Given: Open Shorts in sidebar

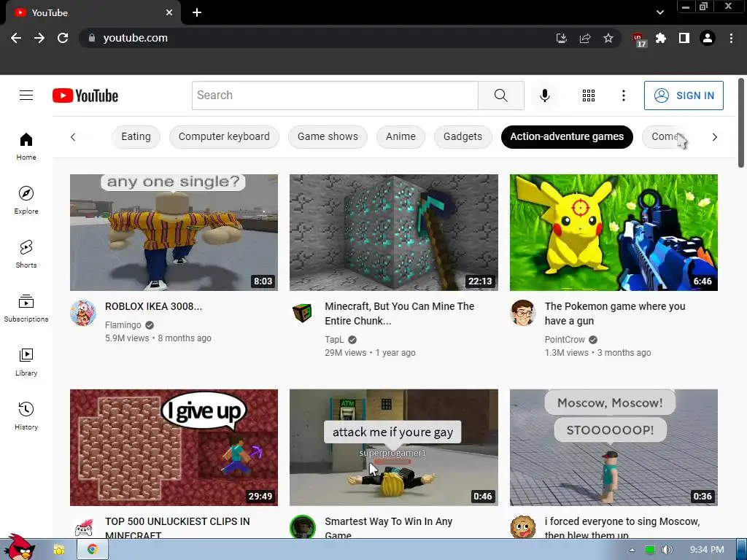Looking at the screenshot, I should [26, 254].
